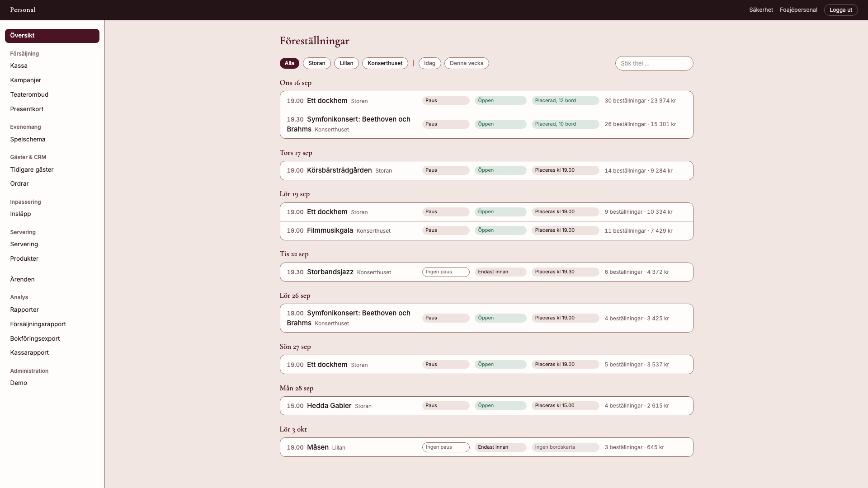Open Teaterombud in the sidebar

pyautogui.click(x=52, y=94)
